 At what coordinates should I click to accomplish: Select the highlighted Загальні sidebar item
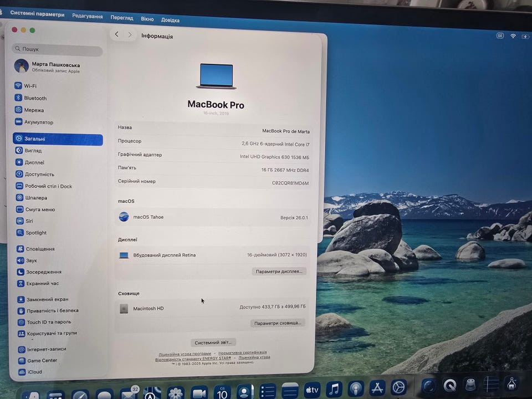58,139
